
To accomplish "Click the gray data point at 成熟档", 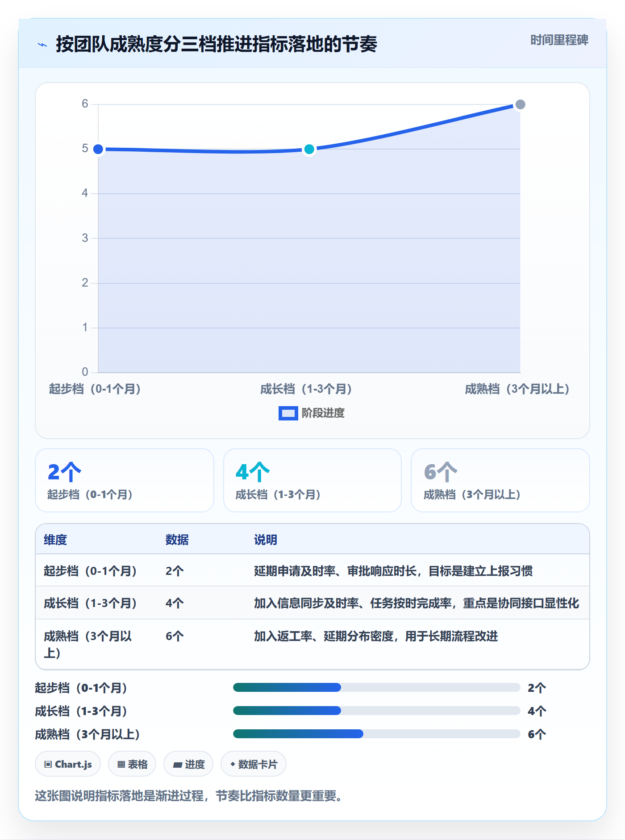I will click(520, 104).
